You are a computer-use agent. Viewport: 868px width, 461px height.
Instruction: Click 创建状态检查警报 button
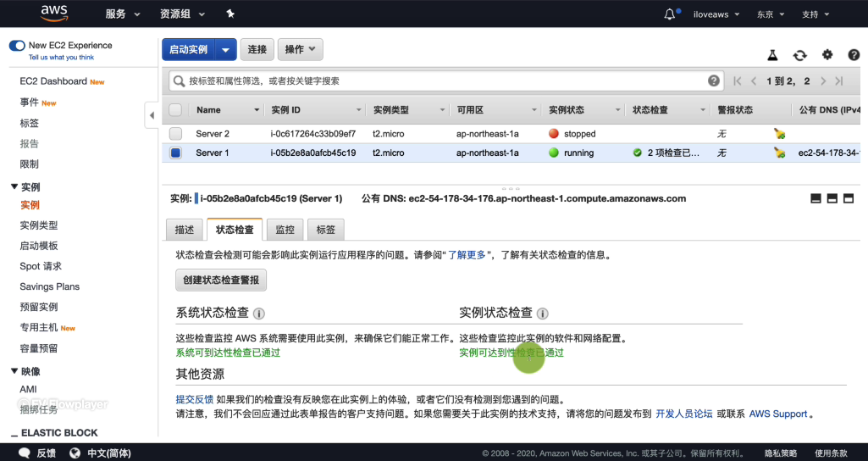221,280
